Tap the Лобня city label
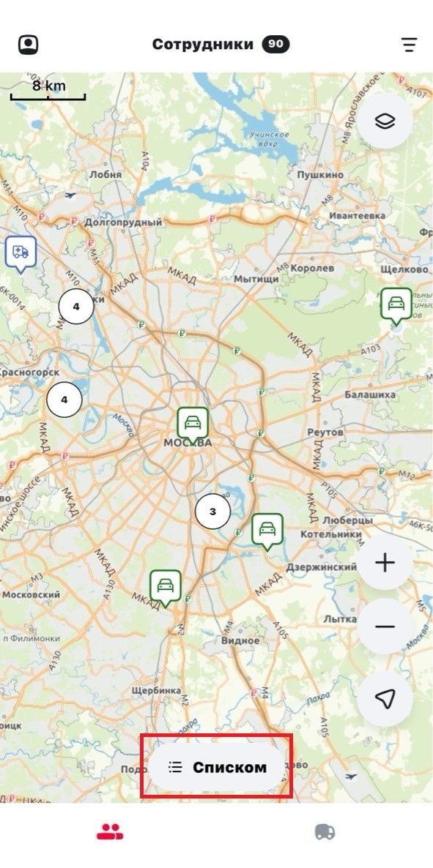The image size is (433, 868). tap(105, 174)
